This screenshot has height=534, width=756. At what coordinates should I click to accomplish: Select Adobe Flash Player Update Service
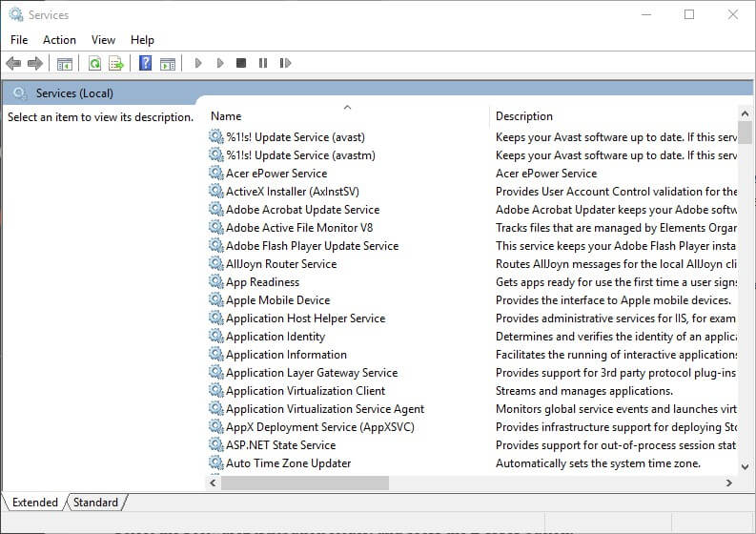pos(313,245)
